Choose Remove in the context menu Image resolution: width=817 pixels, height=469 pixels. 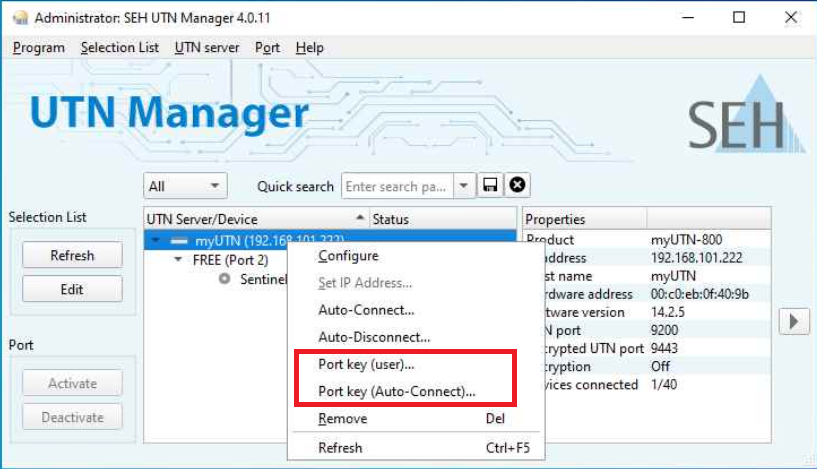coord(416,418)
